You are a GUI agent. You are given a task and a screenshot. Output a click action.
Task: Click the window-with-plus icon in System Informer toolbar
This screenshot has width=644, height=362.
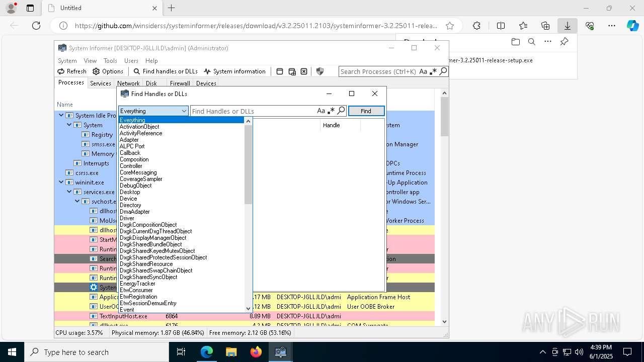pos(292,71)
